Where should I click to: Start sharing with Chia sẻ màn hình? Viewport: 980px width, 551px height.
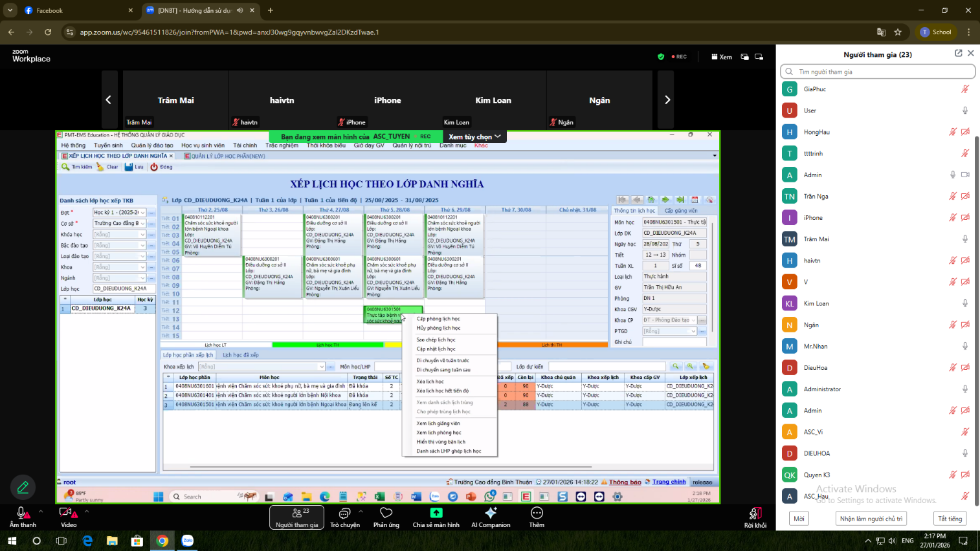click(x=436, y=513)
